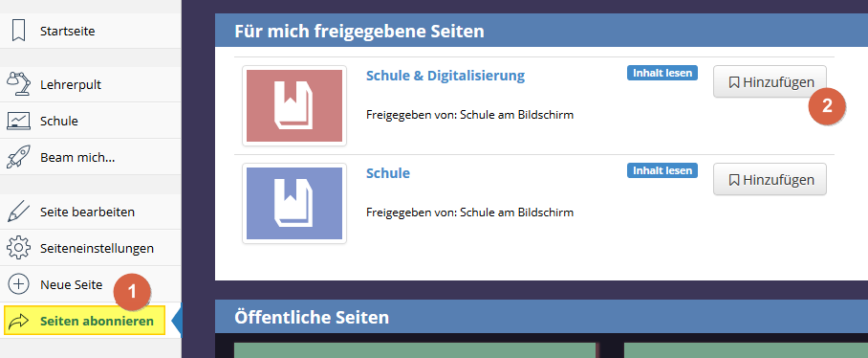Open Seiteneinstellungen from the sidebar
The height and width of the screenshot is (358, 868).
tap(90, 248)
